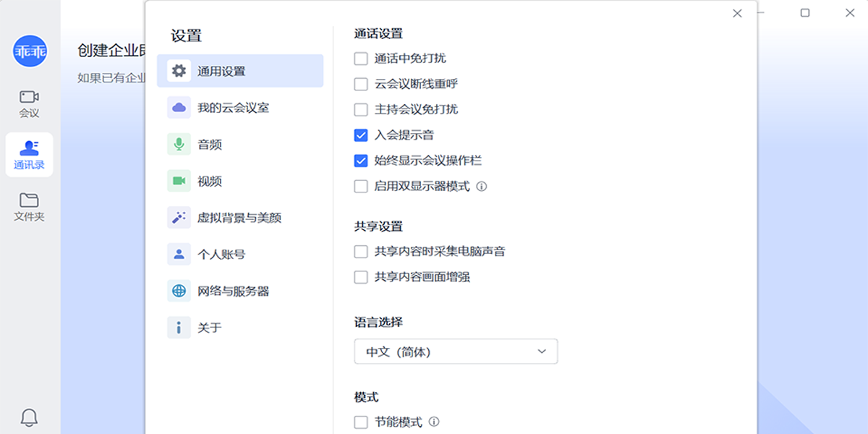Screen dimensions: 868x434
Task: Disable 始终显示会议操作栏 checkbox
Action: pos(361,161)
